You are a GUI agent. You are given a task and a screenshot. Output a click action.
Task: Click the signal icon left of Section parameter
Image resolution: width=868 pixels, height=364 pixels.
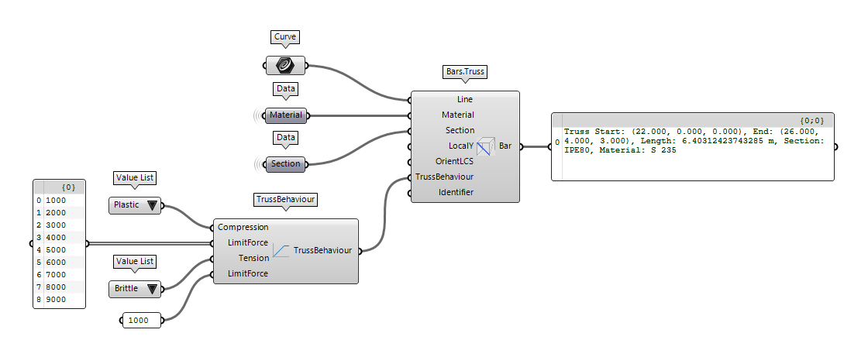click(x=258, y=164)
